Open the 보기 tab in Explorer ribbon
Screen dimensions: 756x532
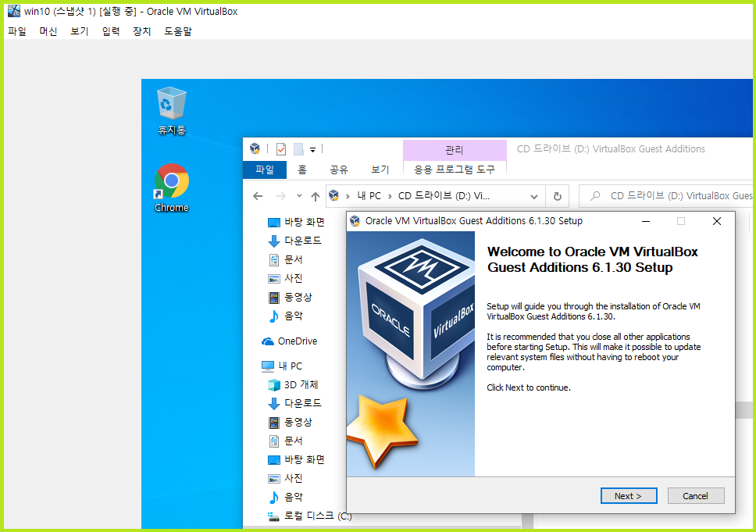pyautogui.click(x=380, y=170)
